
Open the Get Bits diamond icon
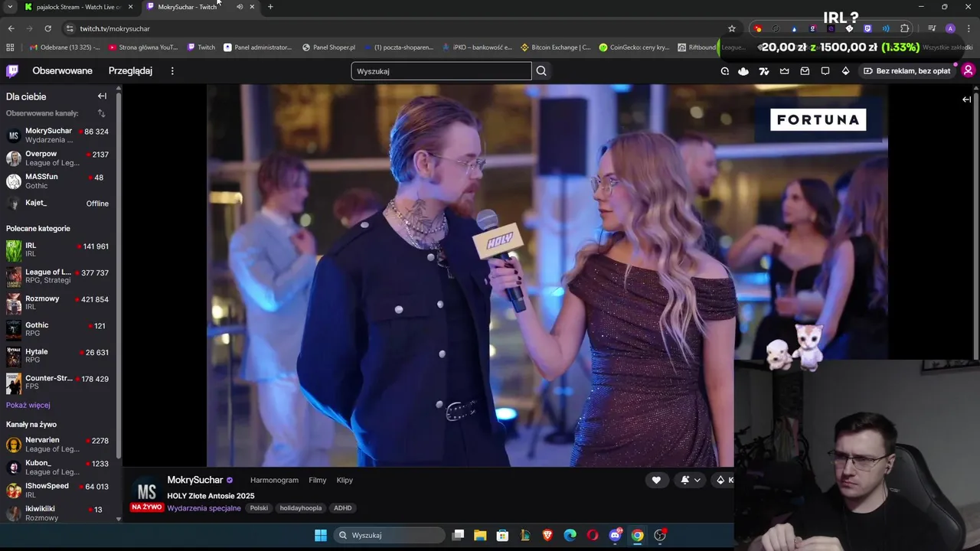(x=845, y=71)
